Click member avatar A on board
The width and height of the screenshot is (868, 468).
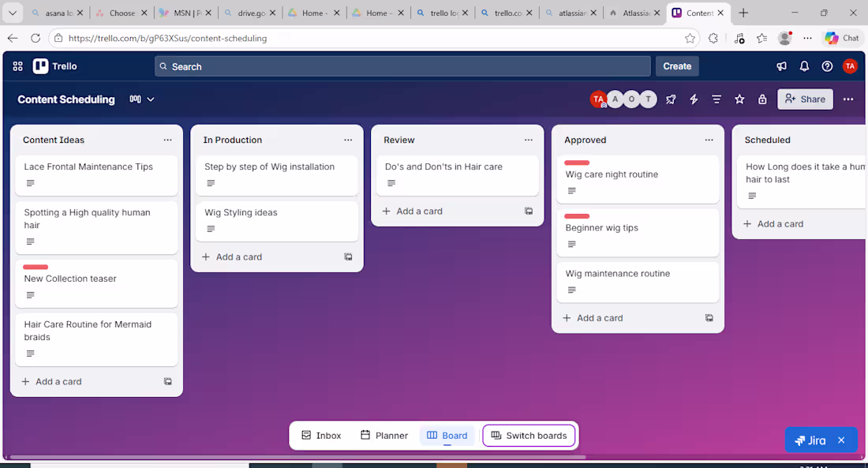pyautogui.click(x=615, y=99)
